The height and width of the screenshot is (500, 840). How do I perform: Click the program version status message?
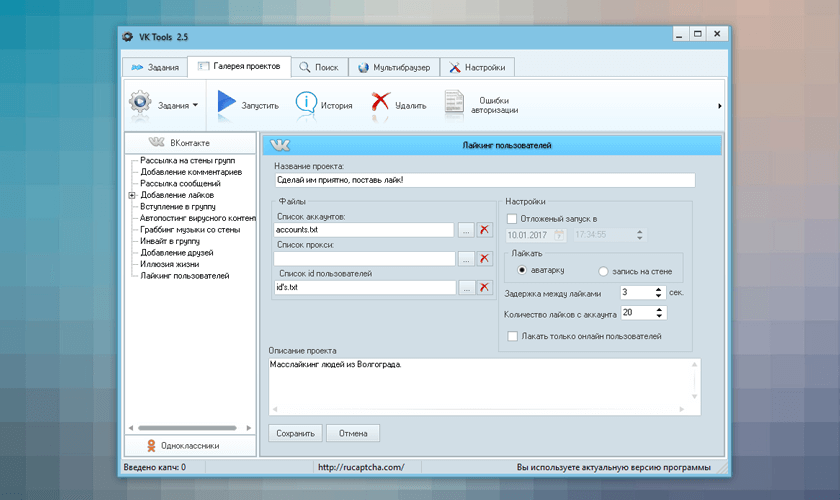pyautogui.click(x=613, y=467)
